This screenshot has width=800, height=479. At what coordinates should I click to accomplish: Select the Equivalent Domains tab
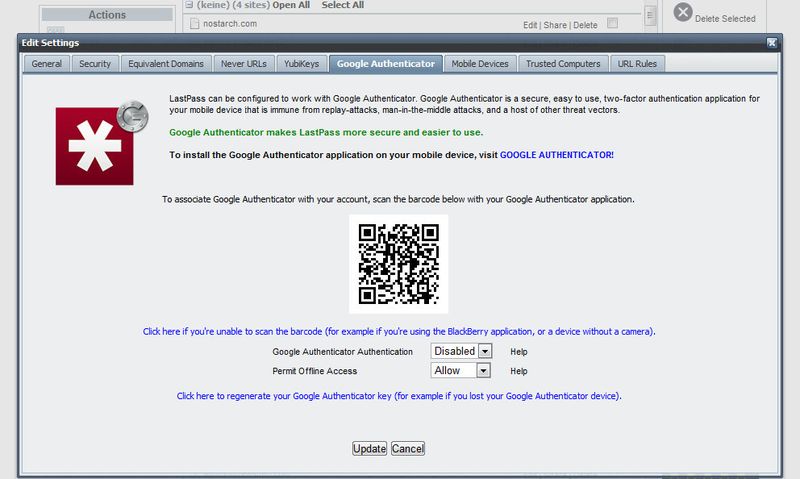166,64
